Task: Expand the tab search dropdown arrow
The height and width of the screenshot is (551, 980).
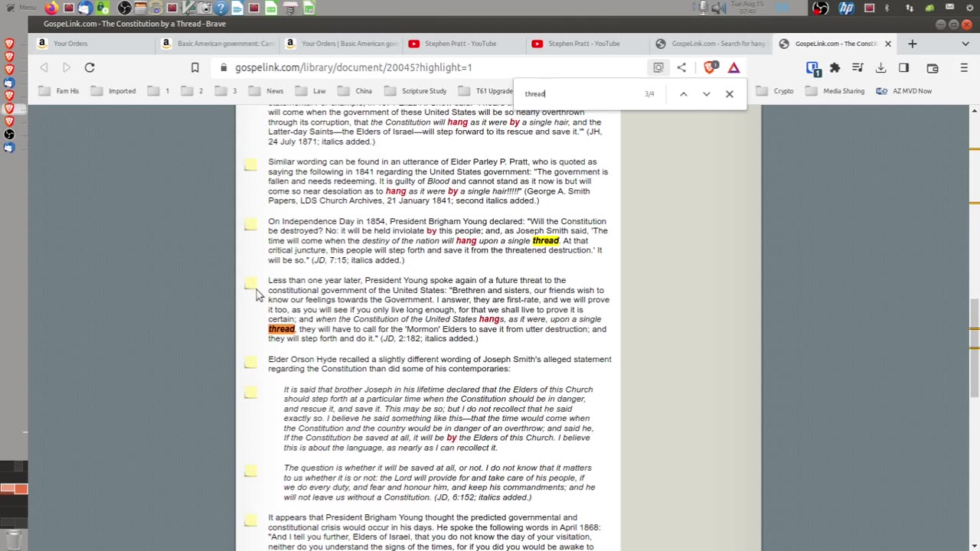Action: click(x=965, y=44)
